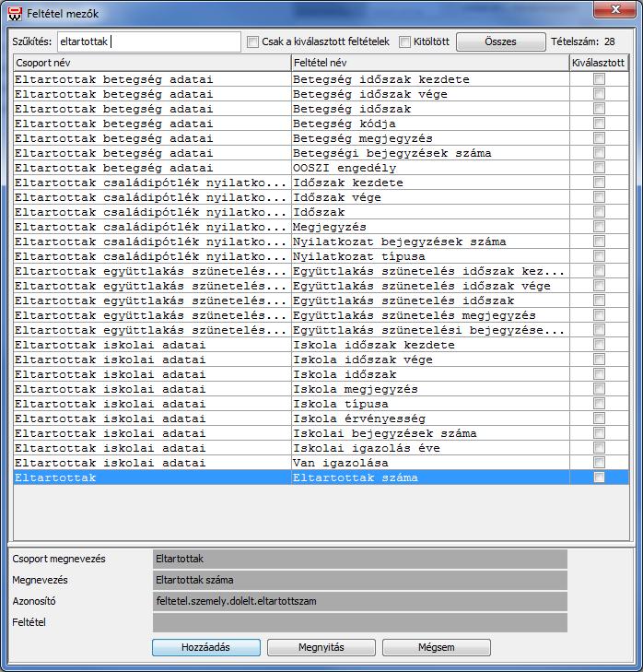
Task: Check the box for Van igazolása row
Action: click(600, 463)
